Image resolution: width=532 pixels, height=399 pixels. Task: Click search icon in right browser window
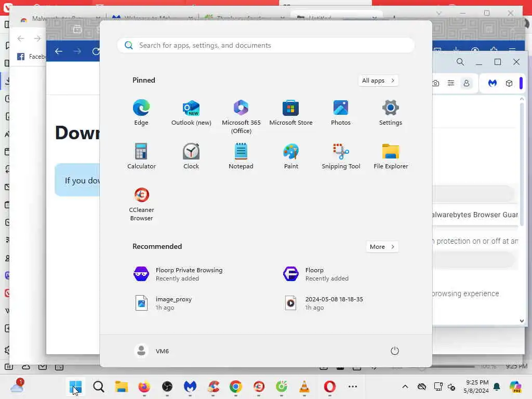(460, 62)
